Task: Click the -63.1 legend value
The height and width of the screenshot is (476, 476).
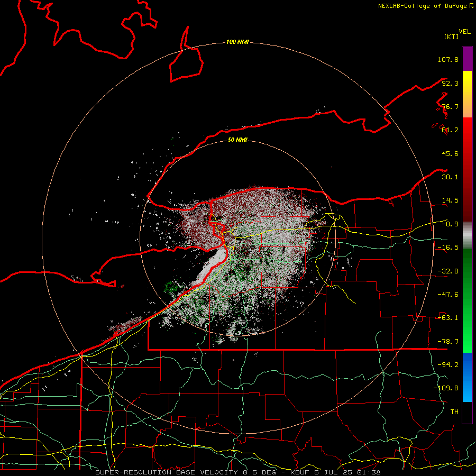Action: (448, 318)
